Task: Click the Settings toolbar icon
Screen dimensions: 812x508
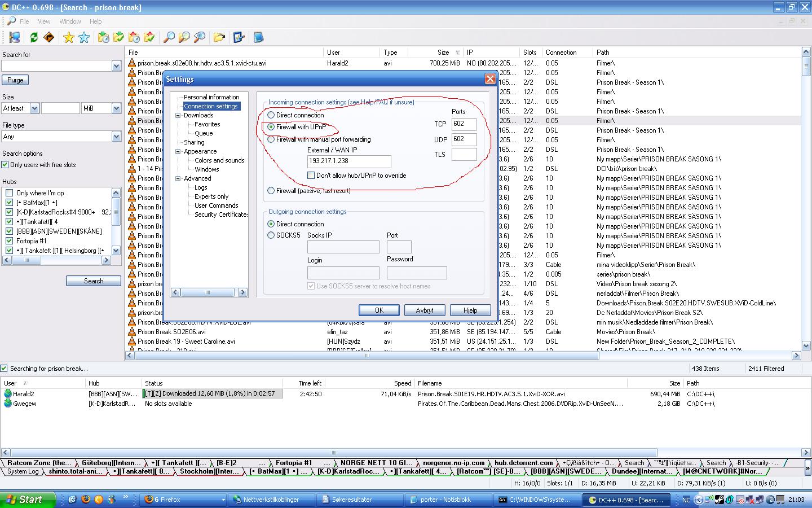Action: (x=239, y=37)
